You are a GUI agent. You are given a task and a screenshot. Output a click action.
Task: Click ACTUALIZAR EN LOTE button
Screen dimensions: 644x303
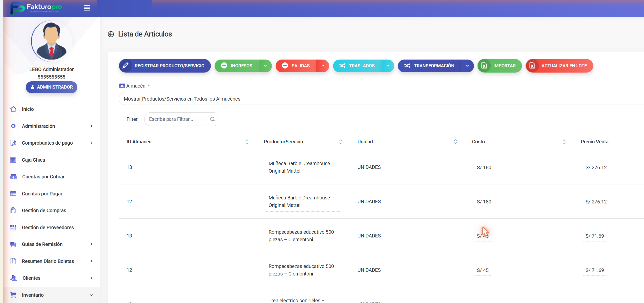click(559, 66)
